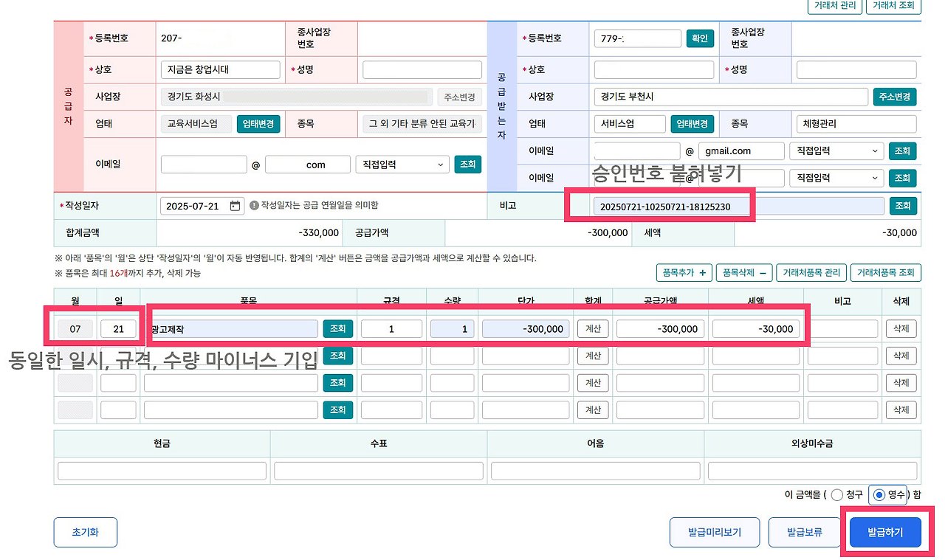
Task: Click the 초기화 reset button
Action: click(x=85, y=531)
